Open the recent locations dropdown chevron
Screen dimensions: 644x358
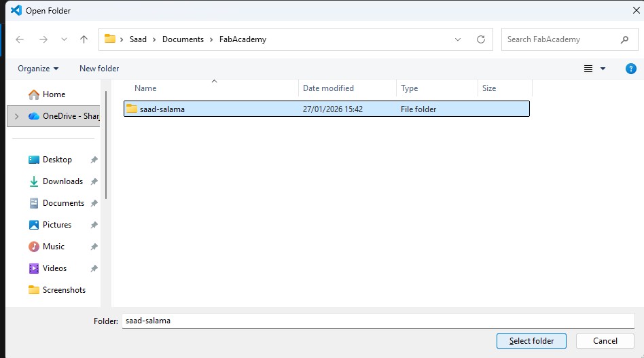click(x=64, y=39)
